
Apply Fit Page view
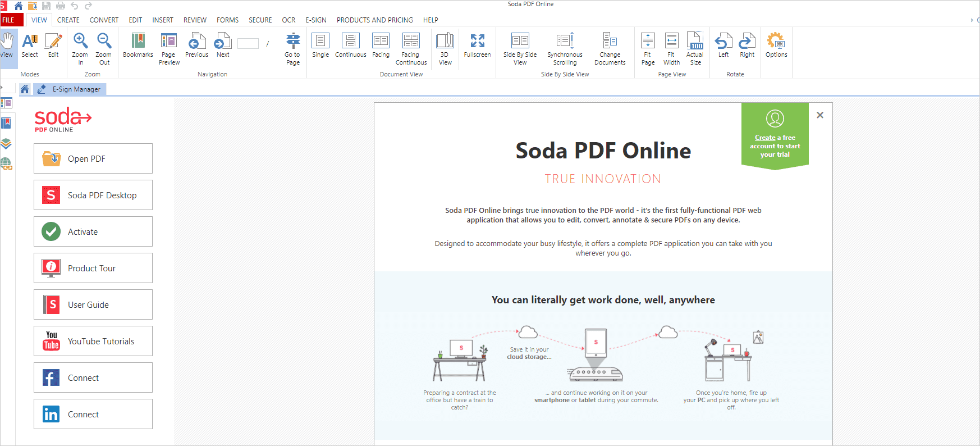[648, 48]
